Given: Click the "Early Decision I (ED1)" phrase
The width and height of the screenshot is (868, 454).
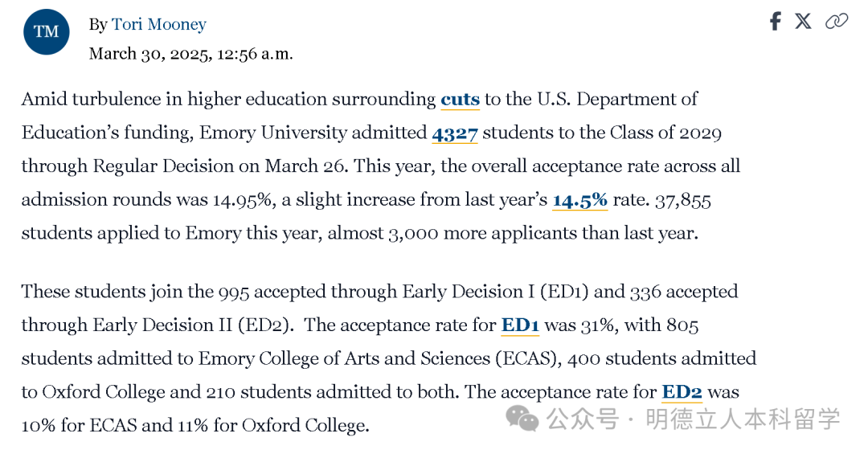Looking at the screenshot, I should pos(495,292).
